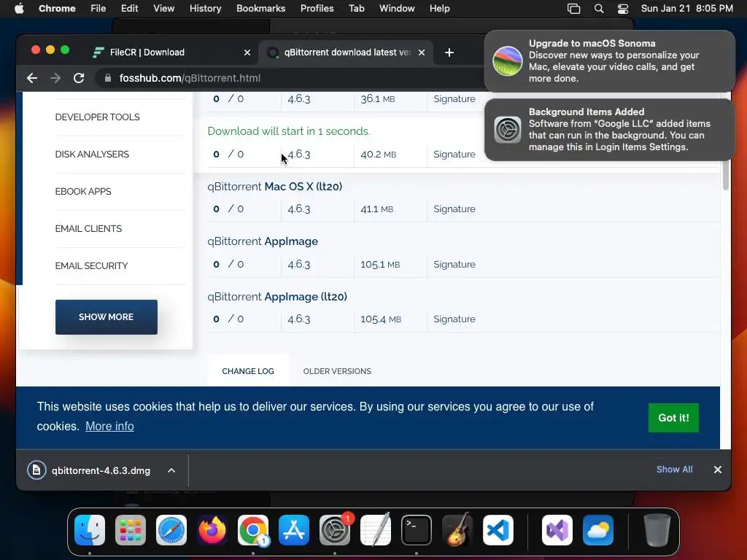Click the Stage Manager menu bar icon

(573, 9)
